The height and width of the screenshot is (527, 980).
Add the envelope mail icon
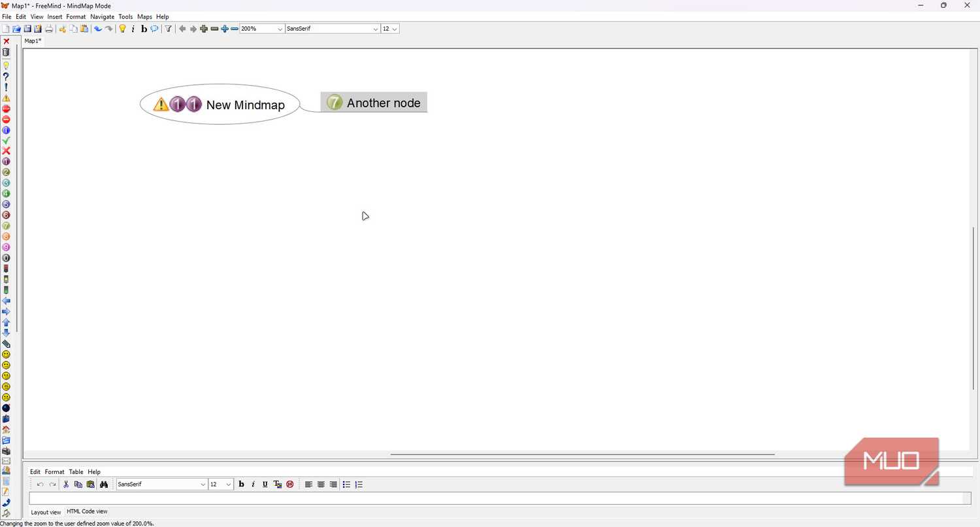[x=7, y=461]
